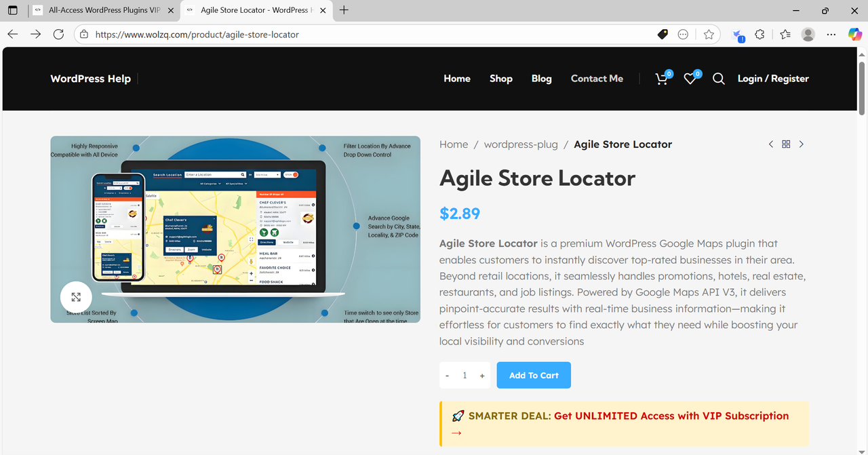Refresh the browser page
868x455 pixels.
point(58,35)
